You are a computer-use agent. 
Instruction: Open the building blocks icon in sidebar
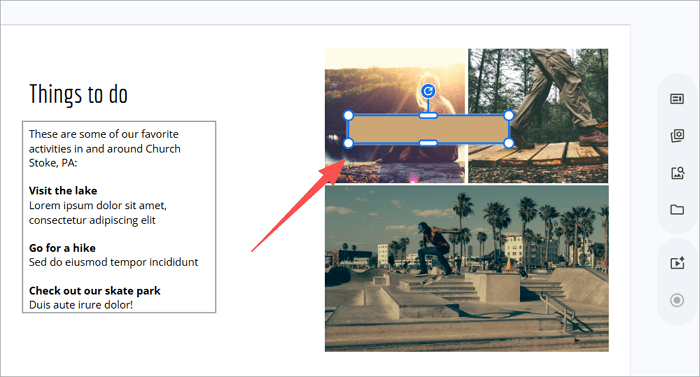click(x=677, y=135)
